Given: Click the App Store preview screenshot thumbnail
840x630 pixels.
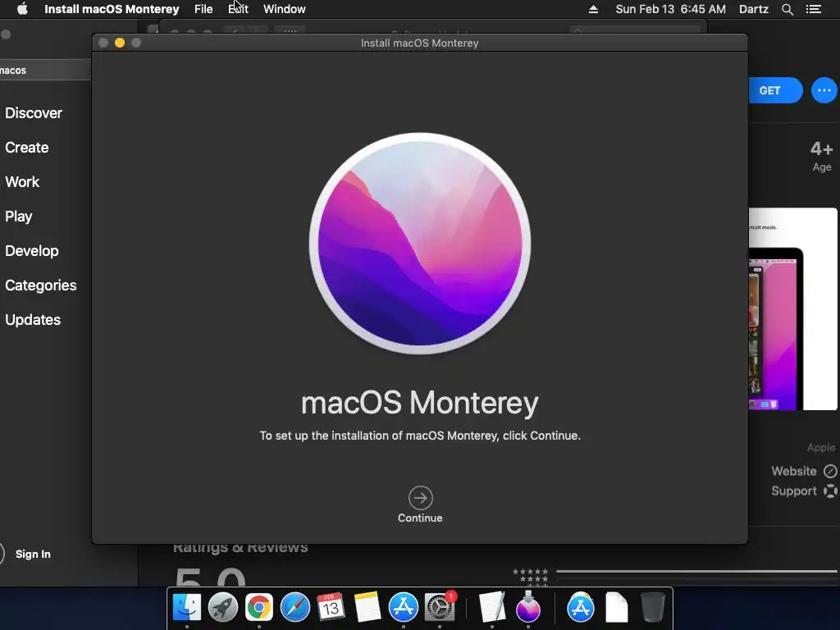Looking at the screenshot, I should click(793, 308).
